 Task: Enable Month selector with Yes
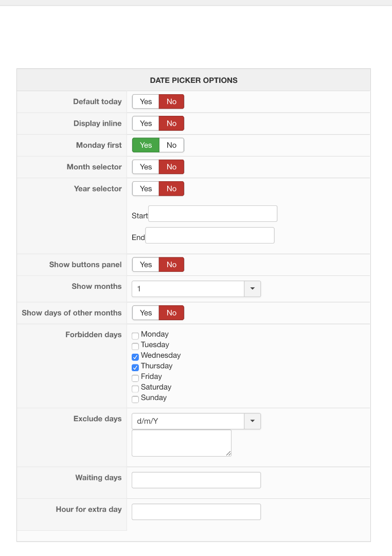[x=146, y=167]
